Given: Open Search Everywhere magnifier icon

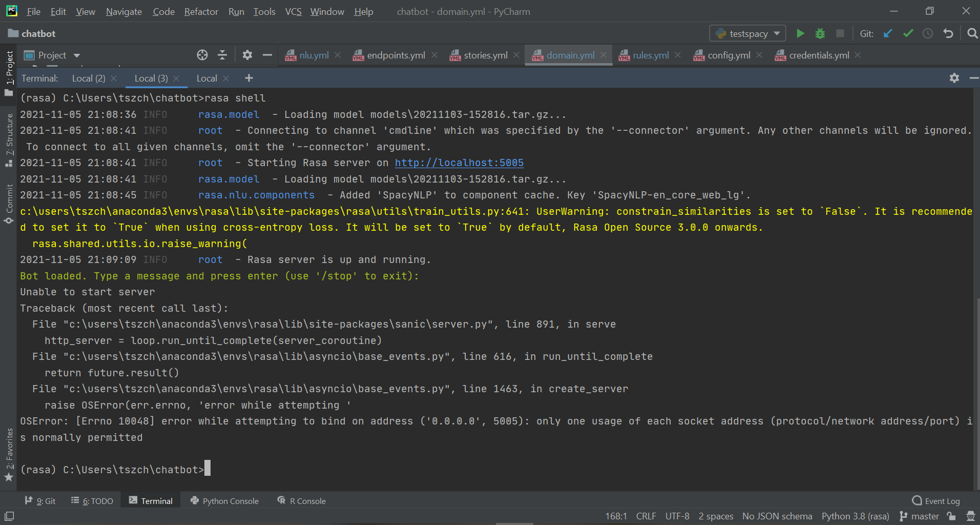Looking at the screenshot, I should click(972, 34).
